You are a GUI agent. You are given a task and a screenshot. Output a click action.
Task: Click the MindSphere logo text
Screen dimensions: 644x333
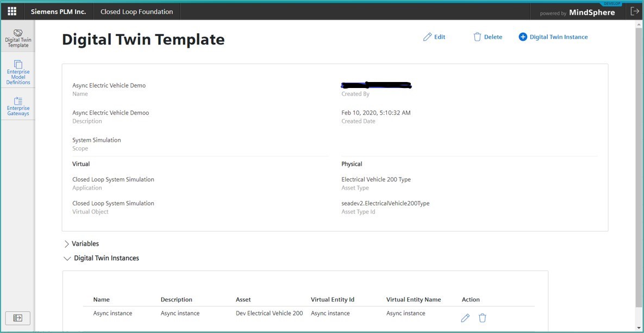point(592,12)
